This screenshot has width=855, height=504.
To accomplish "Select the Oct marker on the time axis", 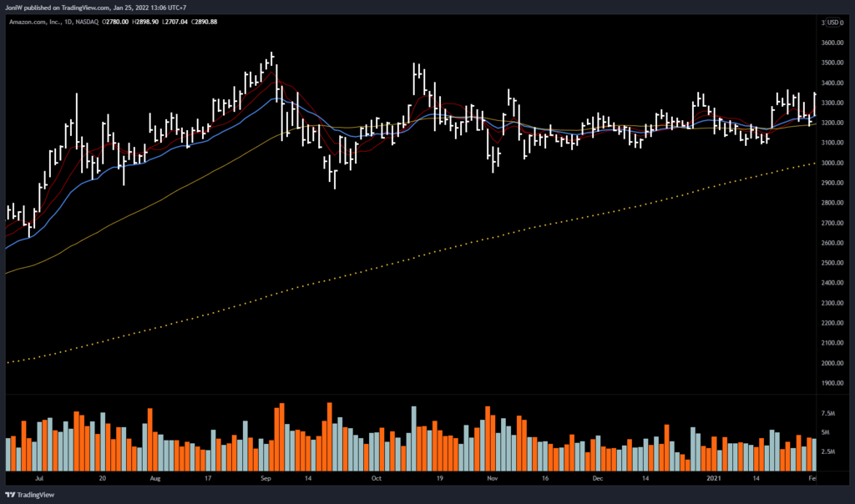I will 376,480.
